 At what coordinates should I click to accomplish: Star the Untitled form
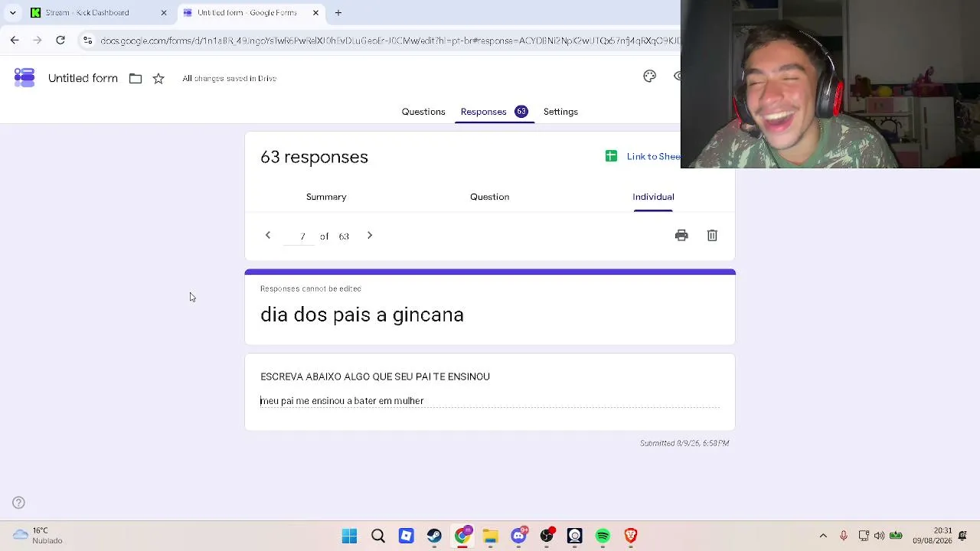coord(158,78)
